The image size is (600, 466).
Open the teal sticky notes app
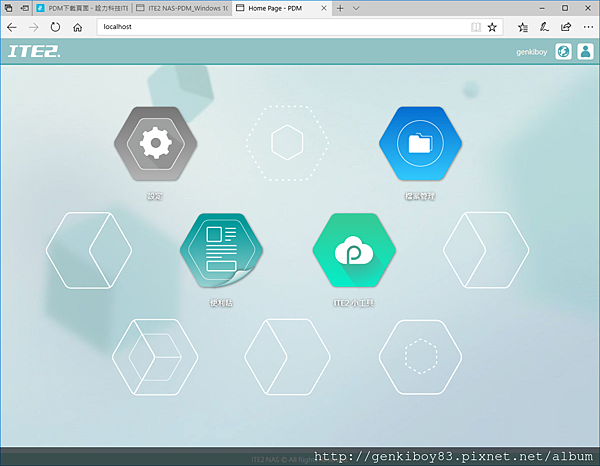[221, 250]
